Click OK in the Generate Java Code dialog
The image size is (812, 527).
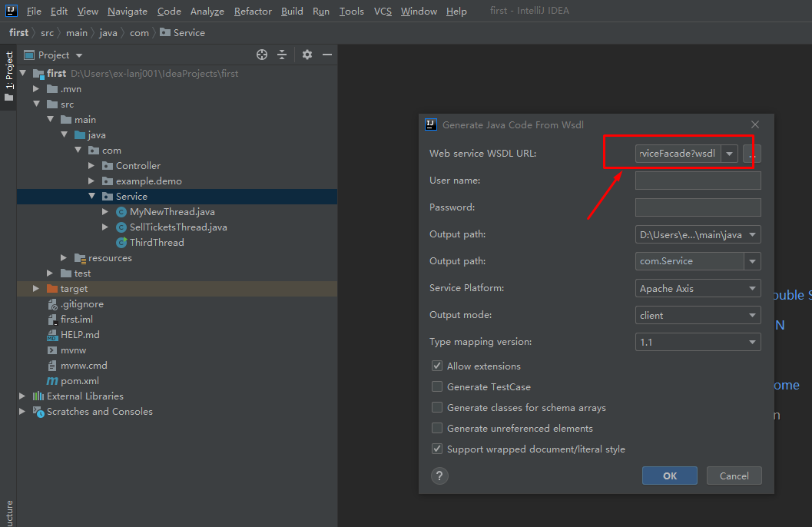pyautogui.click(x=670, y=476)
